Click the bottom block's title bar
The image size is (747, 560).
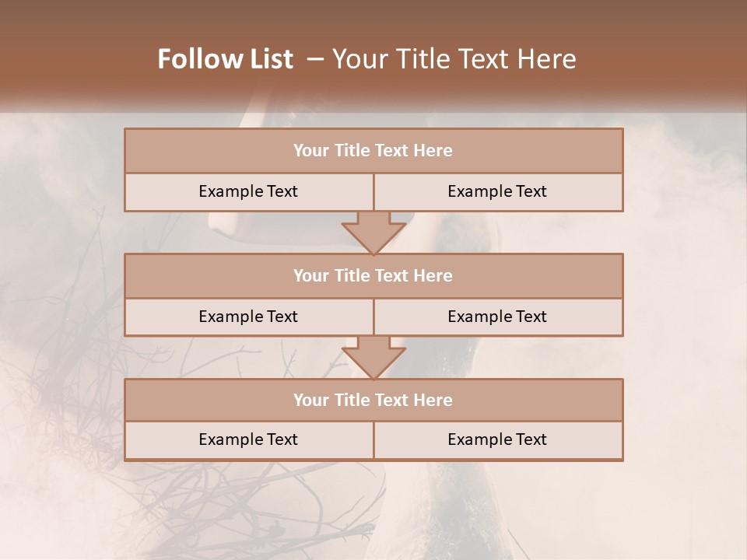tap(374, 400)
